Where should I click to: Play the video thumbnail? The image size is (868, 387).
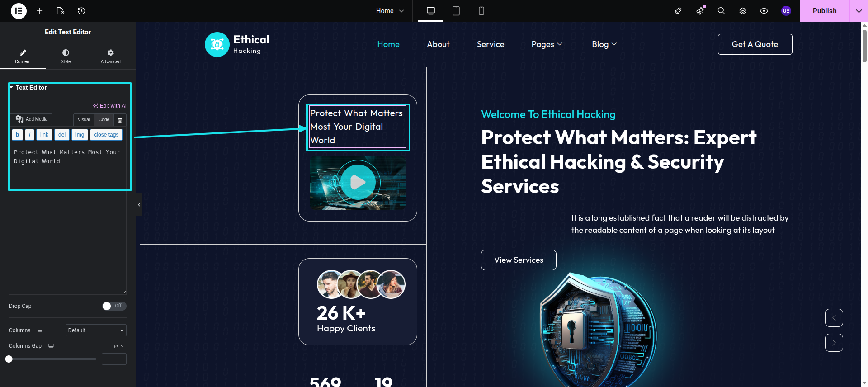pyautogui.click(x=358, y=182)
